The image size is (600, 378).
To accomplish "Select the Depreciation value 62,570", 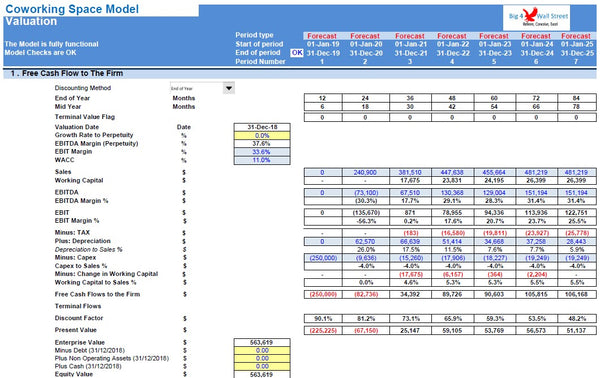I will pos(366,242).
